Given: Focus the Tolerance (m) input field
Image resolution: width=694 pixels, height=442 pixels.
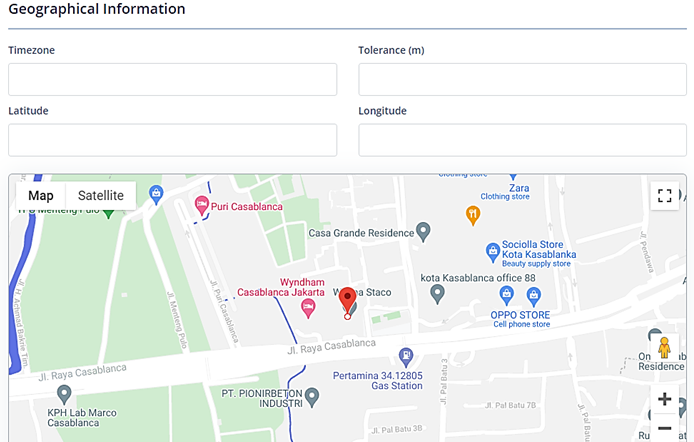Looking at the screenshot, I should pos(522,79).
